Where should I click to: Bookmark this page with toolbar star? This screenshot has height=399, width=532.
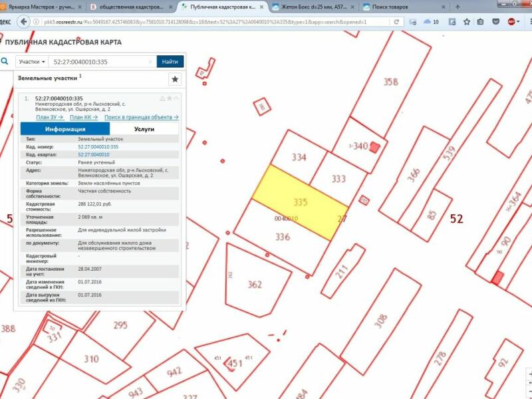[467, 22]
